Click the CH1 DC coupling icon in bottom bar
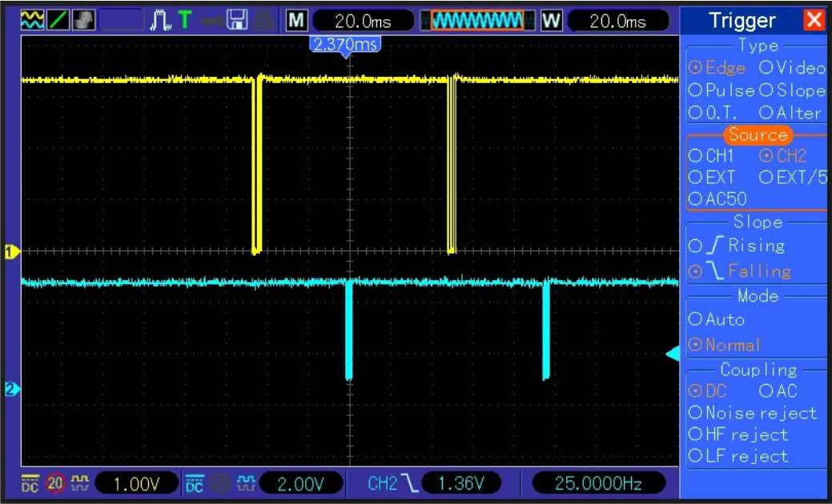832x504 pixels. point(30,483)
